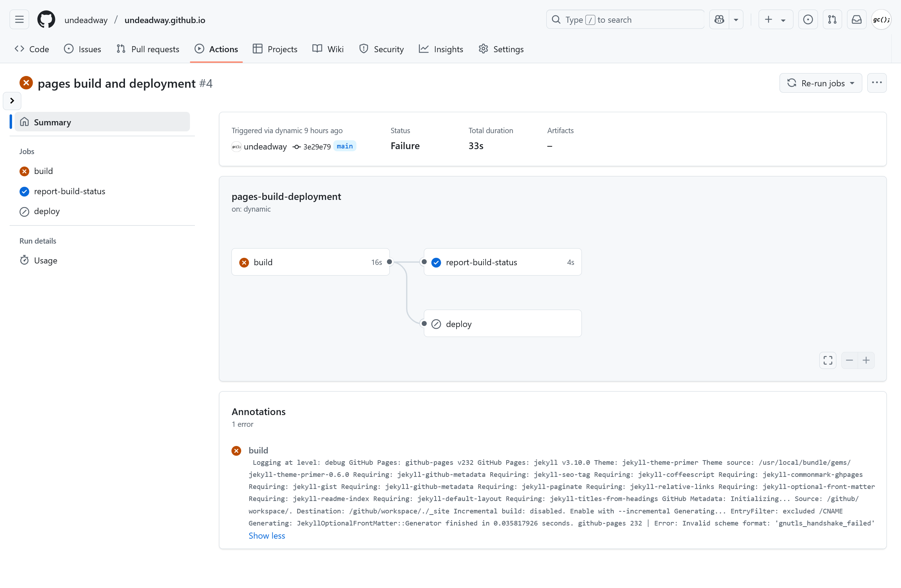Switch to the Issues tab
This screenshot has width=901, height=588.
(82, 49)
